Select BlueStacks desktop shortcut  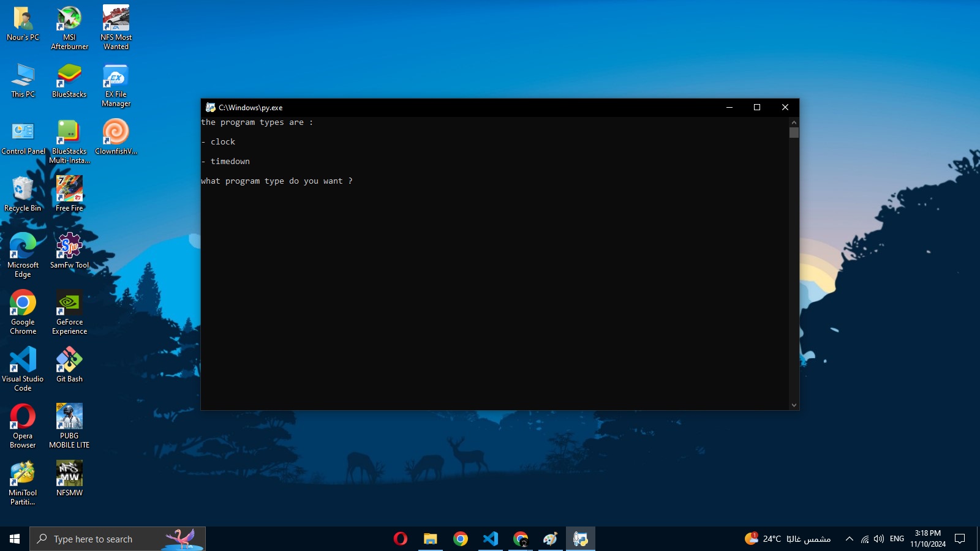coord(69,81)
